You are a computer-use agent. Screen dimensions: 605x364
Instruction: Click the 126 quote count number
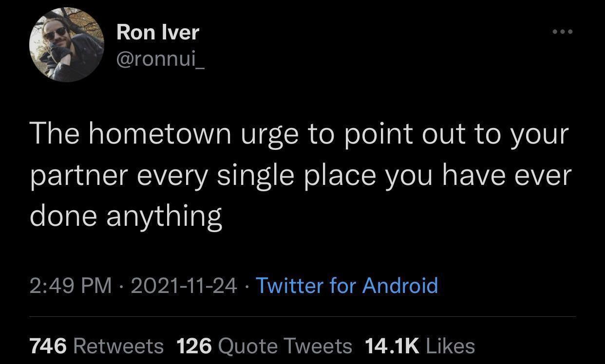point(194,346)
